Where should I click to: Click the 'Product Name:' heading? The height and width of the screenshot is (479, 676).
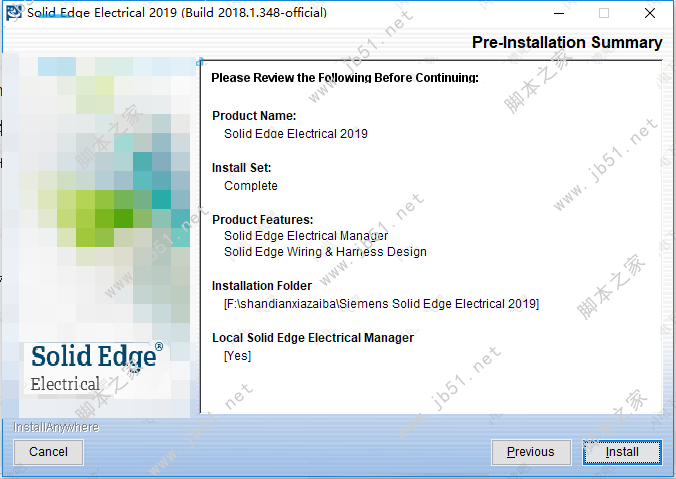[254, 116]
